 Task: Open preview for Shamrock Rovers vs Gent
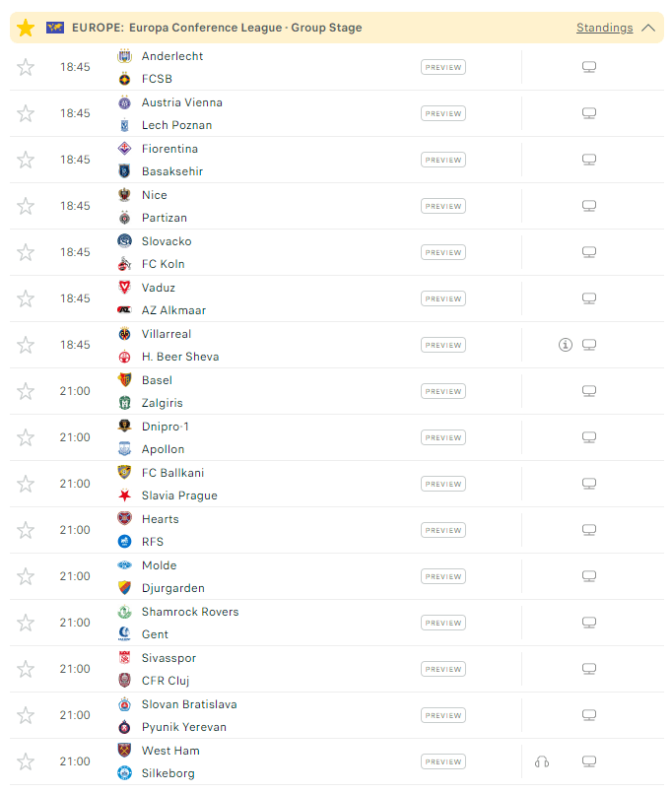click(442, 623)
